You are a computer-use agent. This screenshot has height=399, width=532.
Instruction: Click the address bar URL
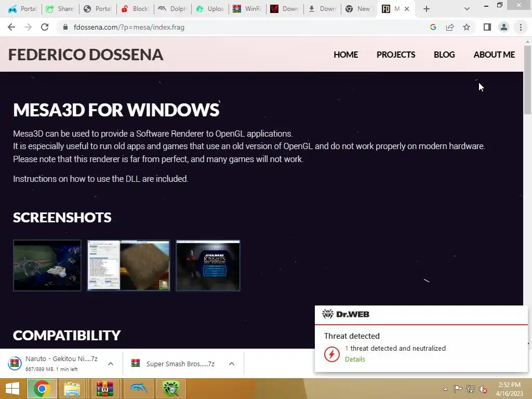pyautogui.click(x=129, y=27)
